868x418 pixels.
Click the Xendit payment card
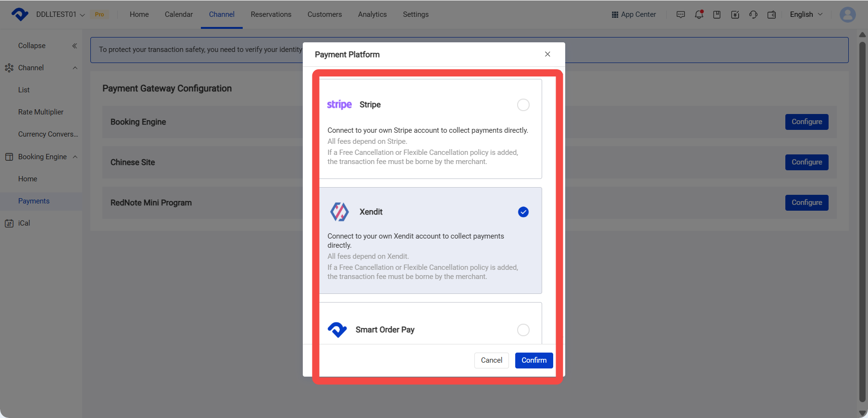click(431, 241)
